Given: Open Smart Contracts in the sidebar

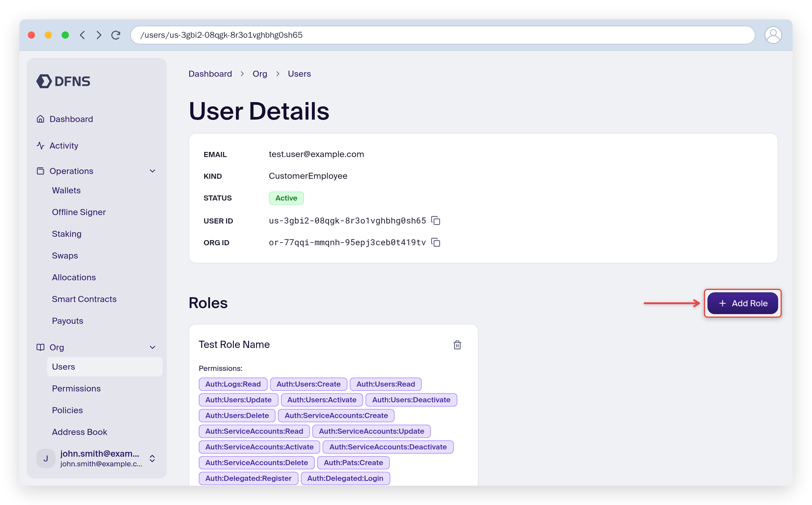Looking at the screenshot, I should click(x=84, y=299).
